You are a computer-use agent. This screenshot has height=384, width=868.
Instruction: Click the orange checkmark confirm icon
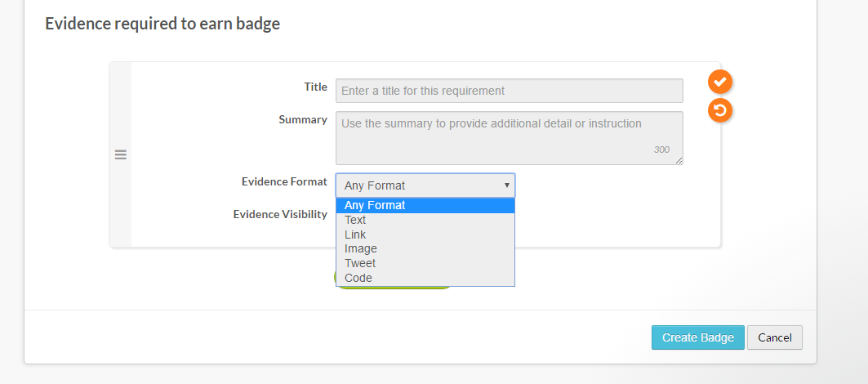(x=719, y=82)
